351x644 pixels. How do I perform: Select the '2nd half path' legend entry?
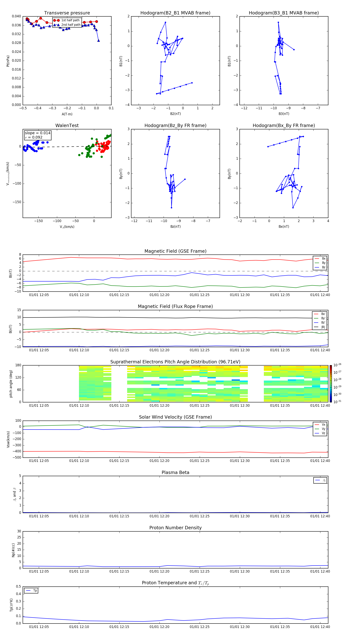(x=67, y=25)
